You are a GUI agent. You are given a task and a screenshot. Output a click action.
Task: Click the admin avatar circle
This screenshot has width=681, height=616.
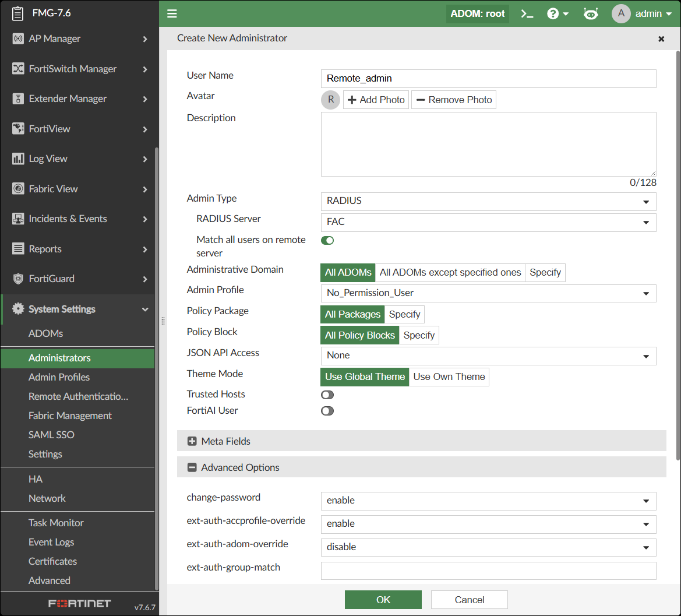(621, 13)
